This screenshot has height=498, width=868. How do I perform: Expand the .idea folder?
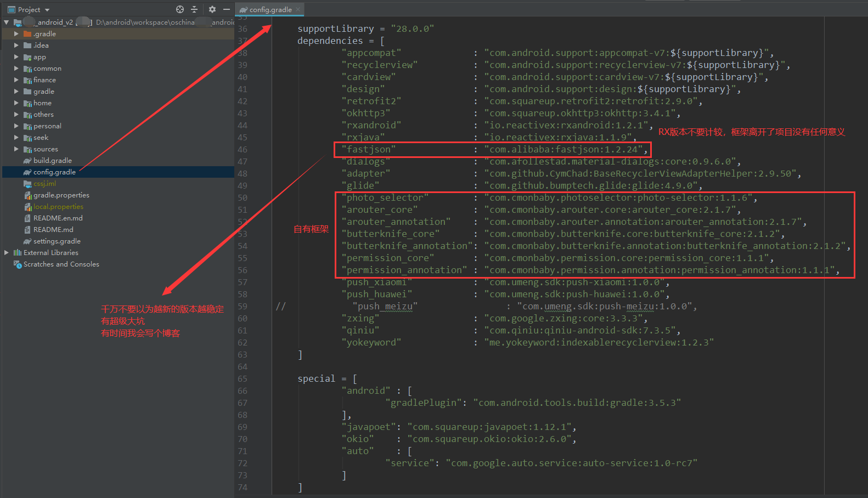tap(16, 46)
